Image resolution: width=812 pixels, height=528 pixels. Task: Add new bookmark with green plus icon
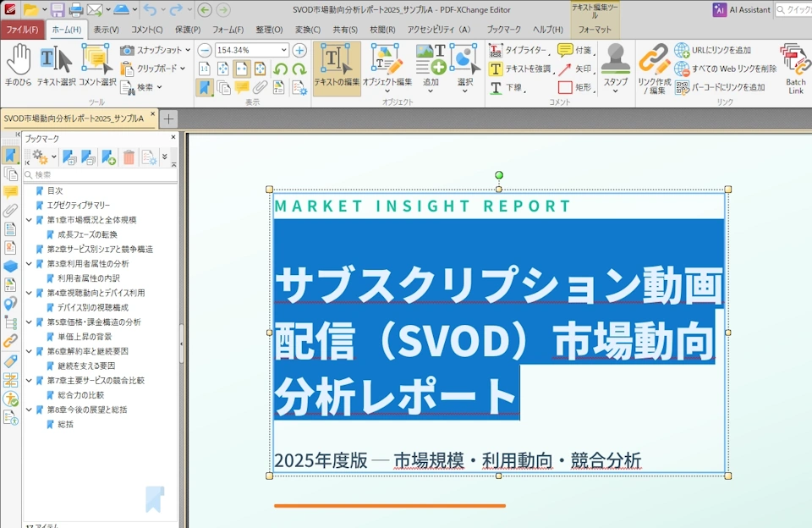[x=109, y=157]
